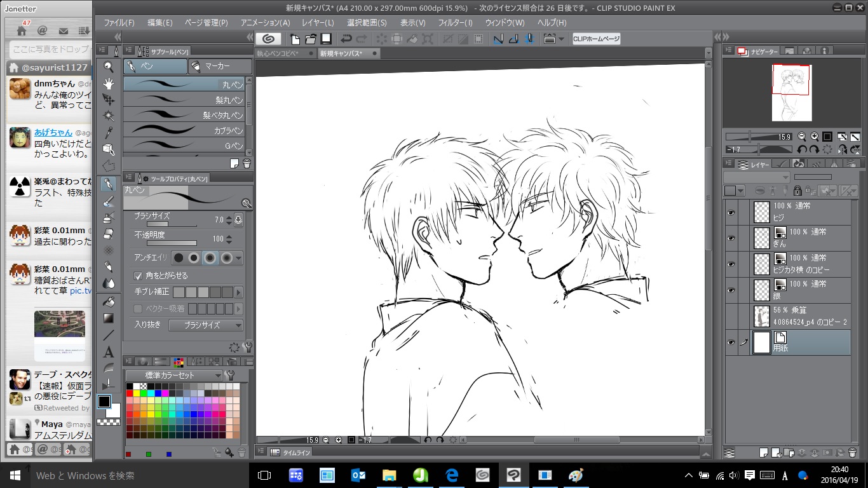Hide the ヒジ layer
The image size is (868, 488).
click(731, 212)
